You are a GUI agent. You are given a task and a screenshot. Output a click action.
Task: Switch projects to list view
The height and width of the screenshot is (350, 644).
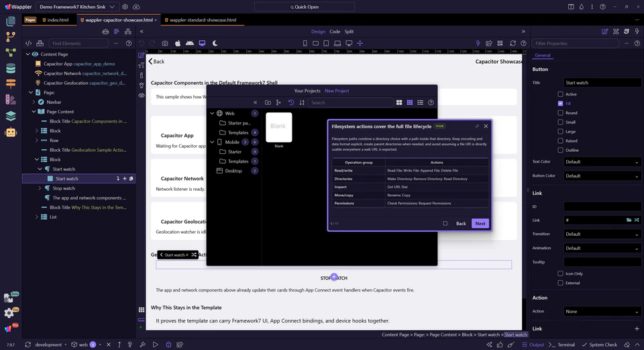[420, 102]
